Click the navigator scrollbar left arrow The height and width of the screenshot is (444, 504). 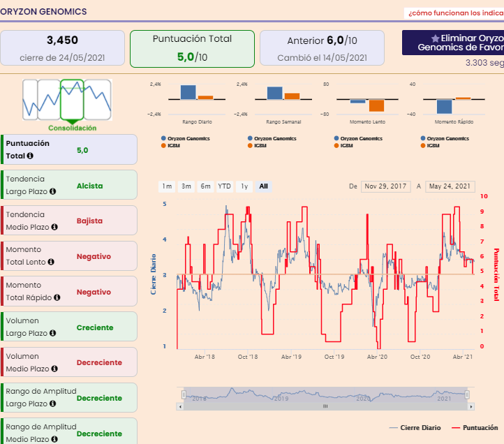coord(180,407)
